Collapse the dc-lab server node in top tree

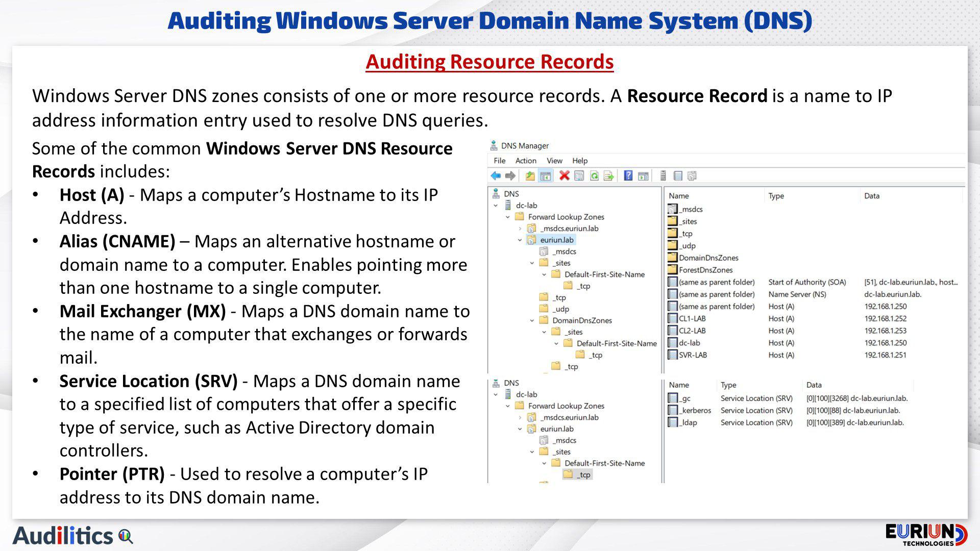pyautogui.click(x=496, y=206)
